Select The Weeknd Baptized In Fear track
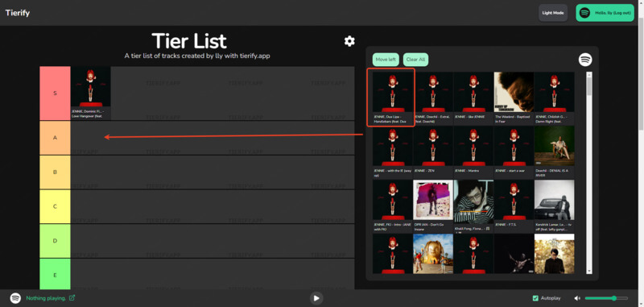Image resolution: width=644 pixels, height=307 pixels. tap(514, 98)
